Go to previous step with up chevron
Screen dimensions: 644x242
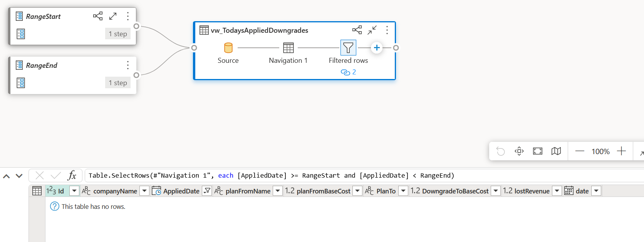coord(7,176)
